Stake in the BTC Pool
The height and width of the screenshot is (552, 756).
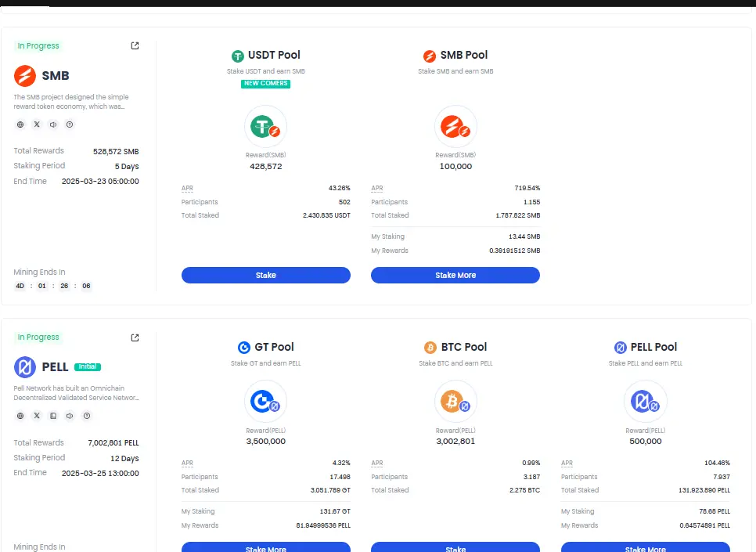coord(455,547)
